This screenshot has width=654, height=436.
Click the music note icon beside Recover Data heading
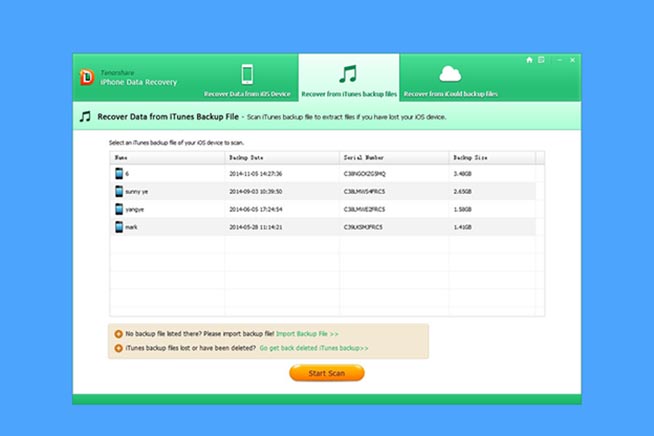pyautogui.click(x=85, y=116)
